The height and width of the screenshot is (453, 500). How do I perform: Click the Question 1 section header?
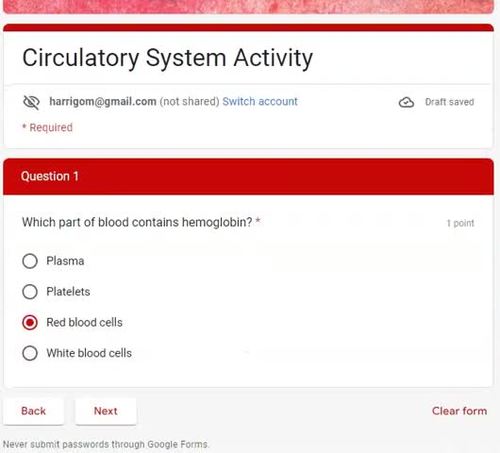click(x=248, y=177)
